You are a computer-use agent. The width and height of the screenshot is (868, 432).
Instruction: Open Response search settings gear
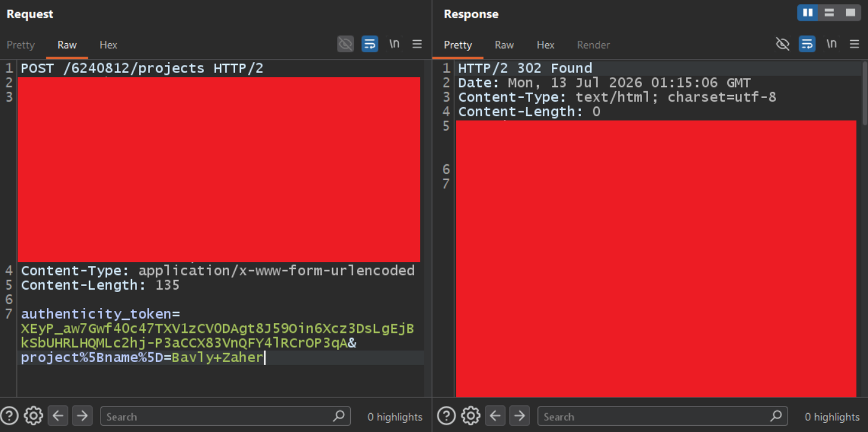(471, 416)
